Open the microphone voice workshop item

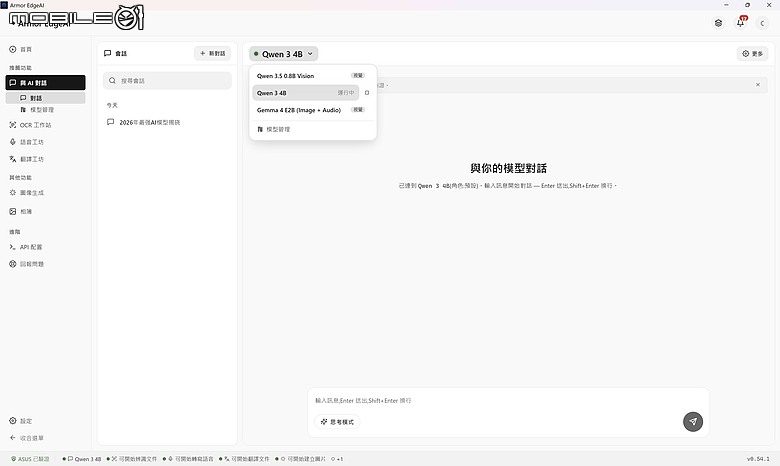[x=27, y=142]
